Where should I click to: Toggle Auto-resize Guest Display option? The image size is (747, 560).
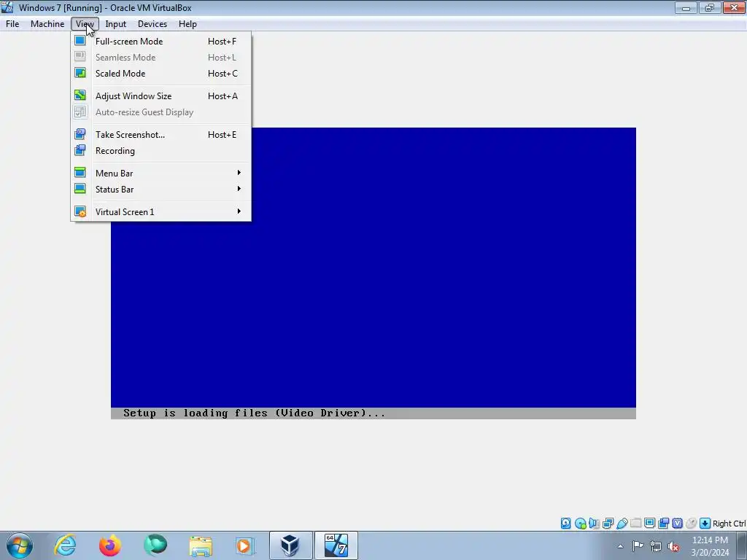tap(160, 112)
